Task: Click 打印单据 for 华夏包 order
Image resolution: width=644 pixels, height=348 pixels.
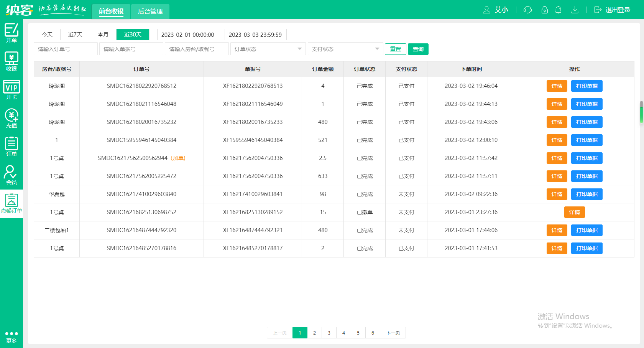Action: coord(587,194)
